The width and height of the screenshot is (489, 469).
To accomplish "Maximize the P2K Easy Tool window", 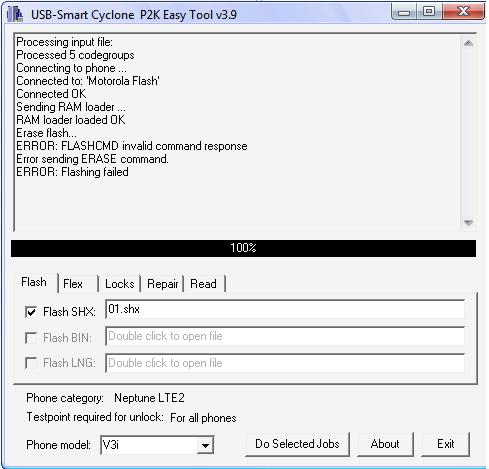I will tap(429, 12).
